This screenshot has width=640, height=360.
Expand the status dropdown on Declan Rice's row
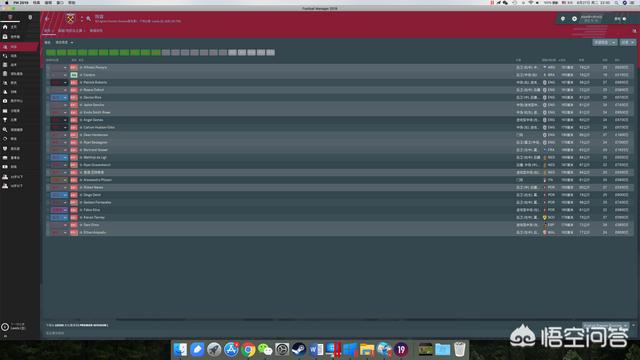point(65,98)
